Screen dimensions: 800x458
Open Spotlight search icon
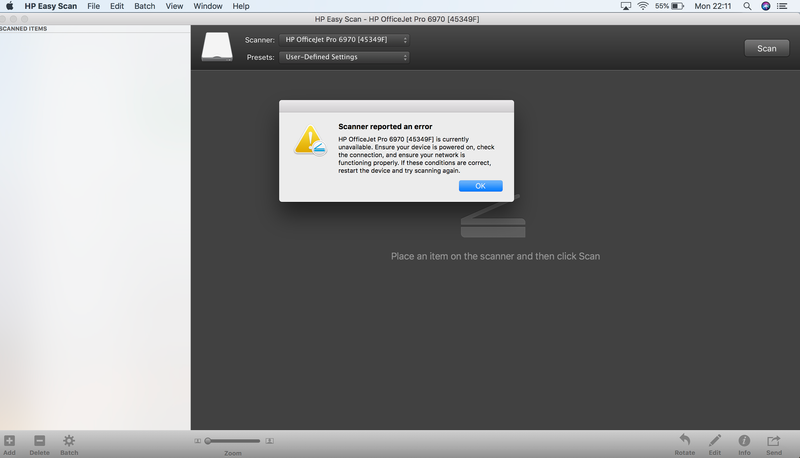point(747,6)
